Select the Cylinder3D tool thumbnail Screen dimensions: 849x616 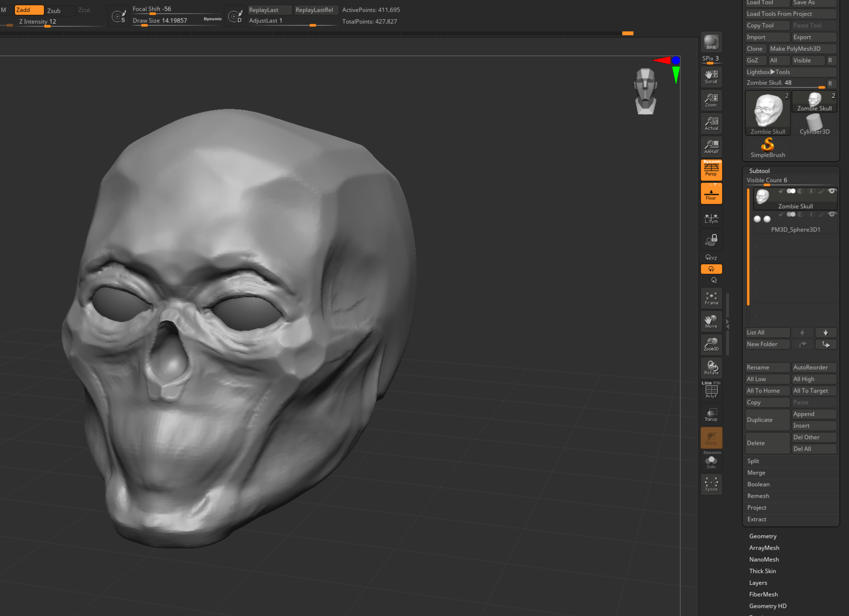coord(814,124)
